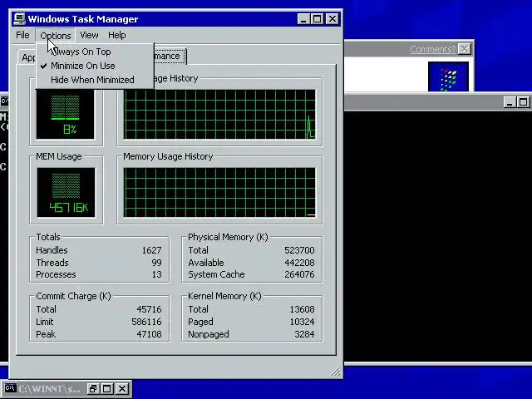Click the Threads value 99
Image resolution: width=532 pixels, height=399 pixels.
tap(156, 263)
